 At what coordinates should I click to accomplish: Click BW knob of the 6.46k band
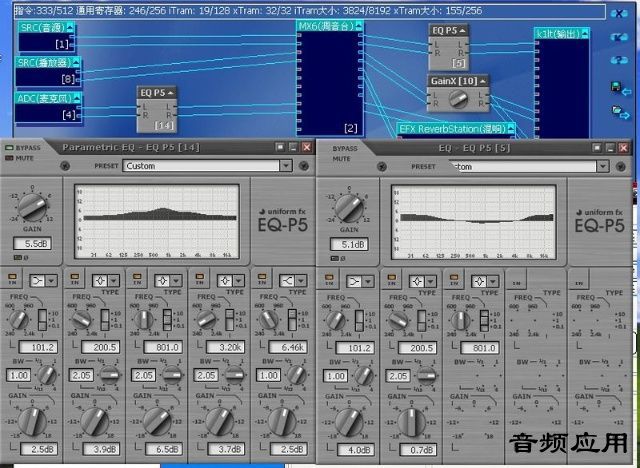[296, 375]
